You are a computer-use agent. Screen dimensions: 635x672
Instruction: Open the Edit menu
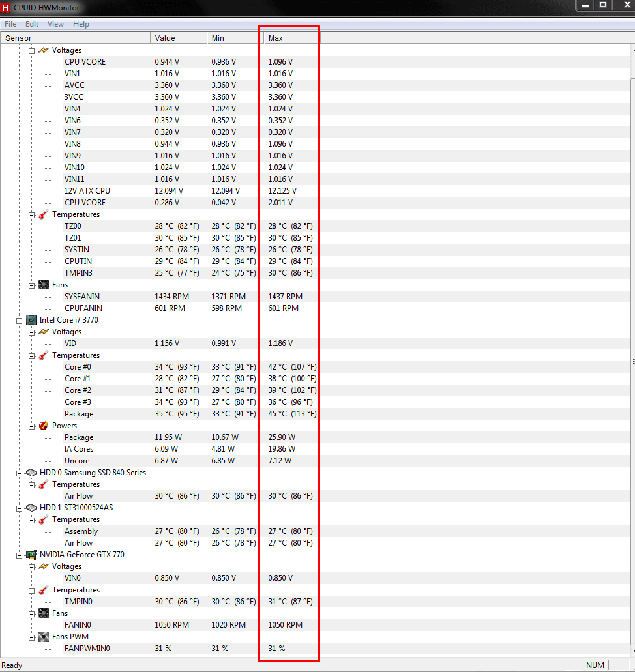(32, 24)
